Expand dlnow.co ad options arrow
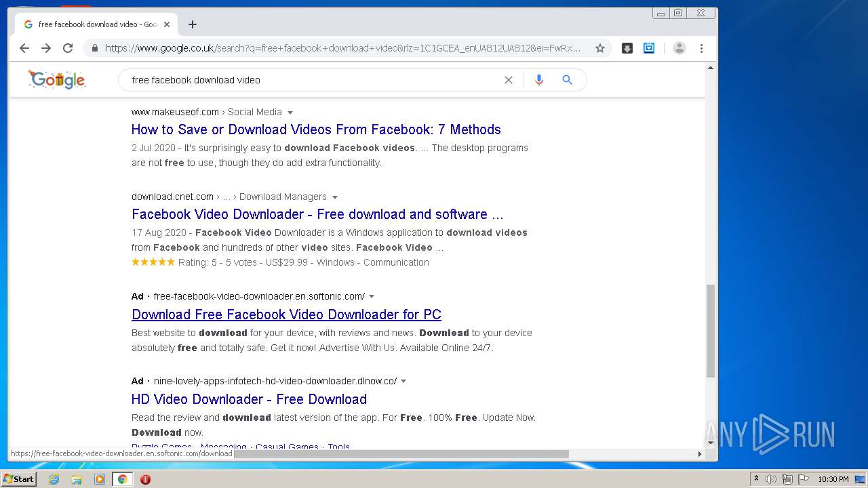The width and height of the screenshot is (868, 488). click(x=403, y=381)
